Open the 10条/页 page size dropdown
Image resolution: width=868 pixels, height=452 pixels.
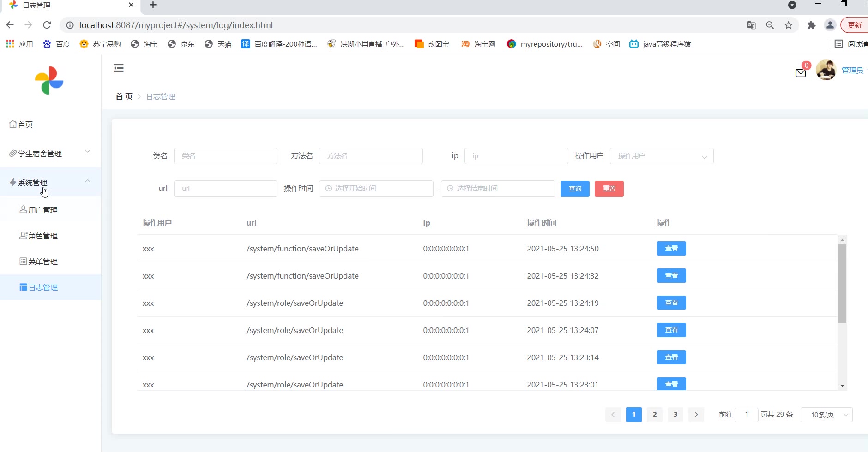tap(826, 415)
